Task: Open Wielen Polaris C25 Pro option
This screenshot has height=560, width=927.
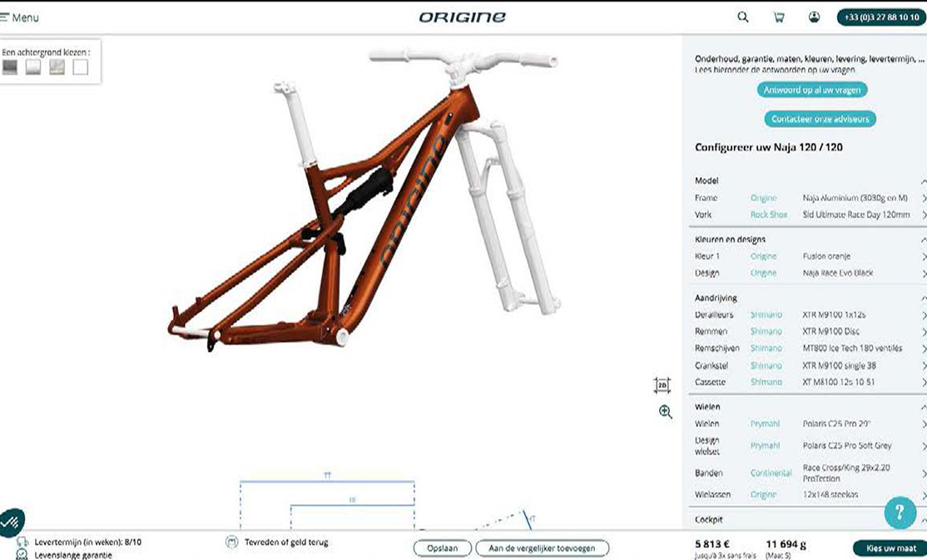Action: pos(810,424)
